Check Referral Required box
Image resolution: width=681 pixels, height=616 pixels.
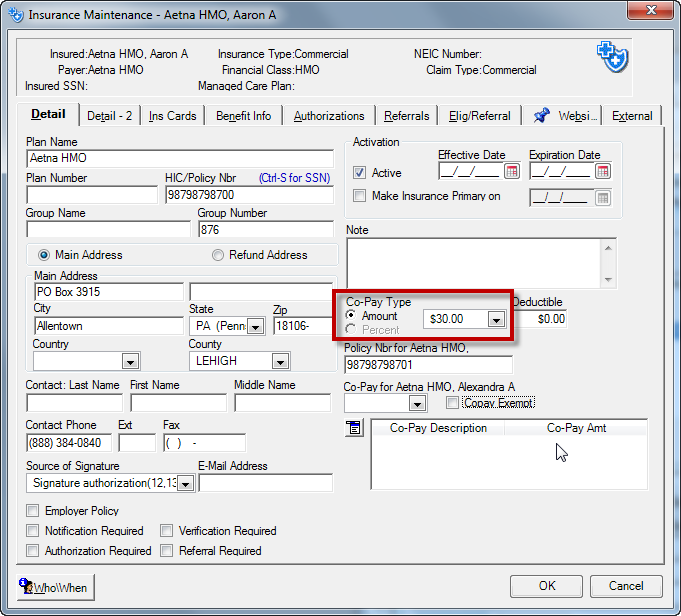[x=166, y=550]
